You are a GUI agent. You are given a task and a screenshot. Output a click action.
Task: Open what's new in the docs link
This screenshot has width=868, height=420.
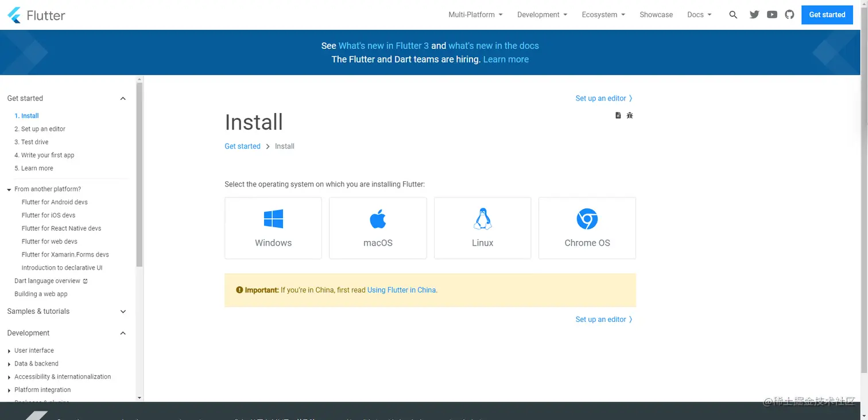pyautogui.click(x=494, y=46)
